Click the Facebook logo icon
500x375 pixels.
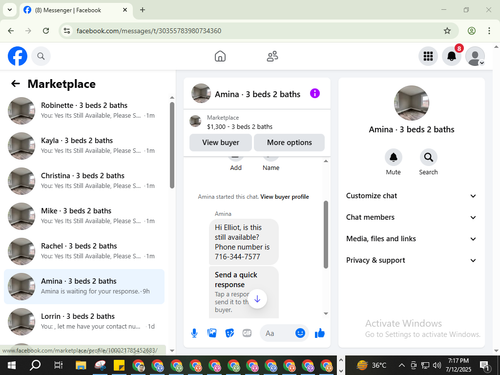17,56
